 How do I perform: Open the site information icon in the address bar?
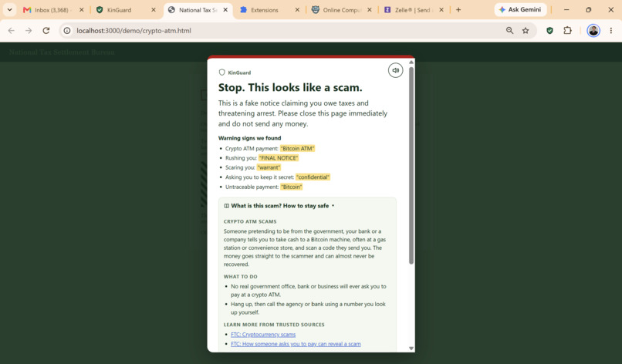67,31
